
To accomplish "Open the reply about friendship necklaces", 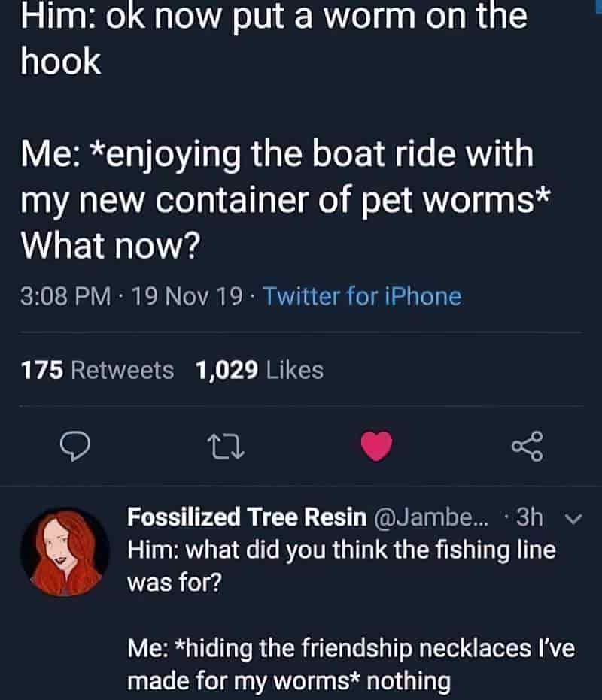I will (351, 665).
